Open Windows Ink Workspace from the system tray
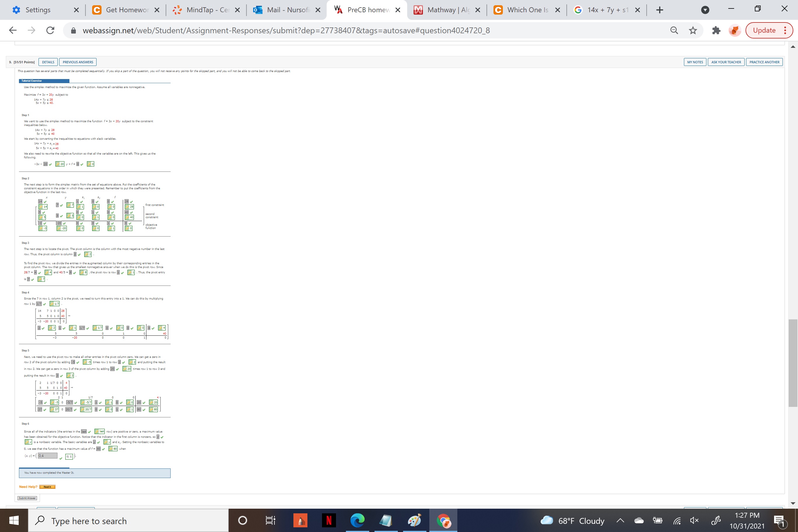This screenshot has width=798, height=532. point(716,520)
